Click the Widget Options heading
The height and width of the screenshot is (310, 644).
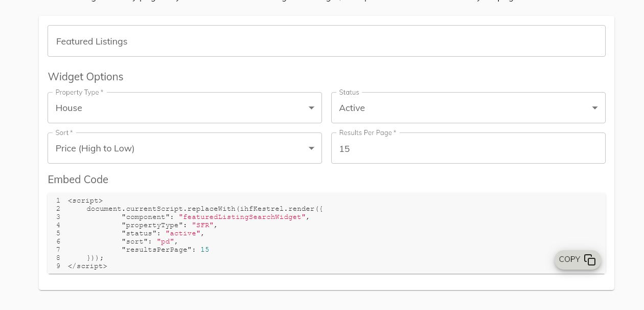[85, 77]
